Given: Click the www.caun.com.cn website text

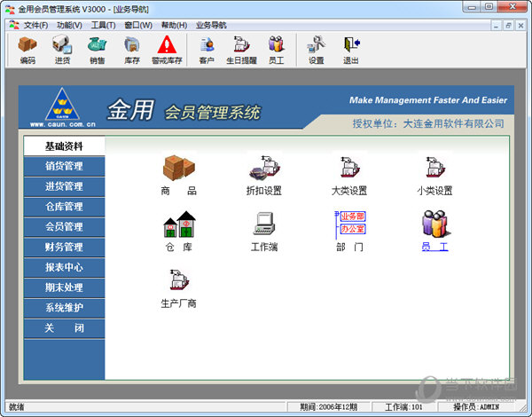Looking at the screenshot, I should click(63, 124).
